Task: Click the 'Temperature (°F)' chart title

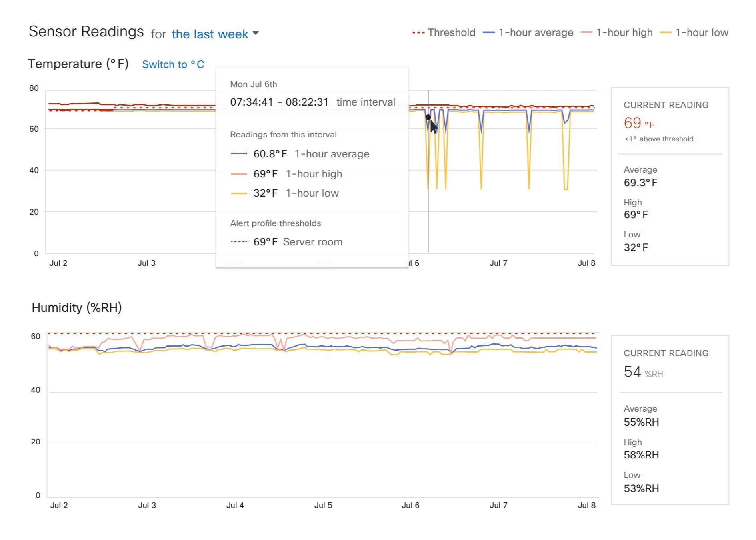Action: click(x=78, y=64)
